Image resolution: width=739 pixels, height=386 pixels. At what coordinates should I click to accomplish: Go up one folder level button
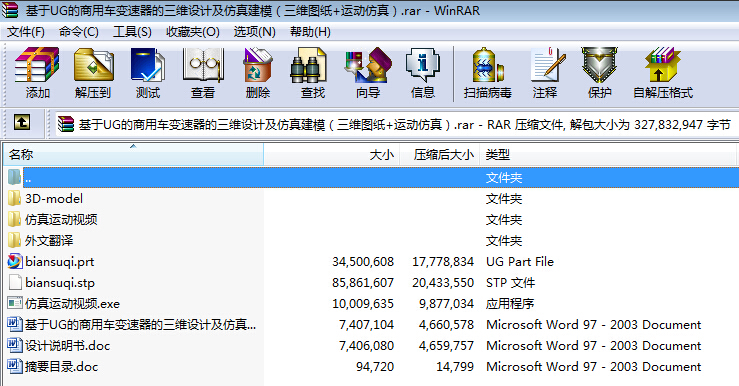pyautogui.click(x=22, y=123)
